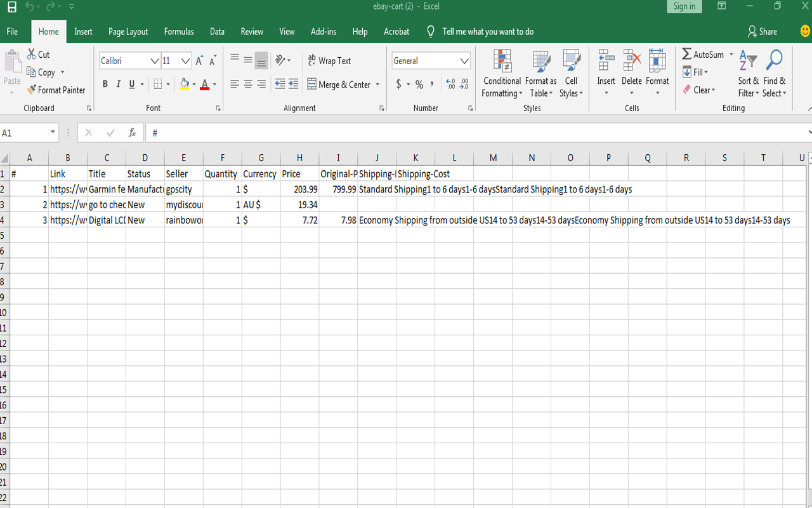Switch to the Formulas tab

179,32
